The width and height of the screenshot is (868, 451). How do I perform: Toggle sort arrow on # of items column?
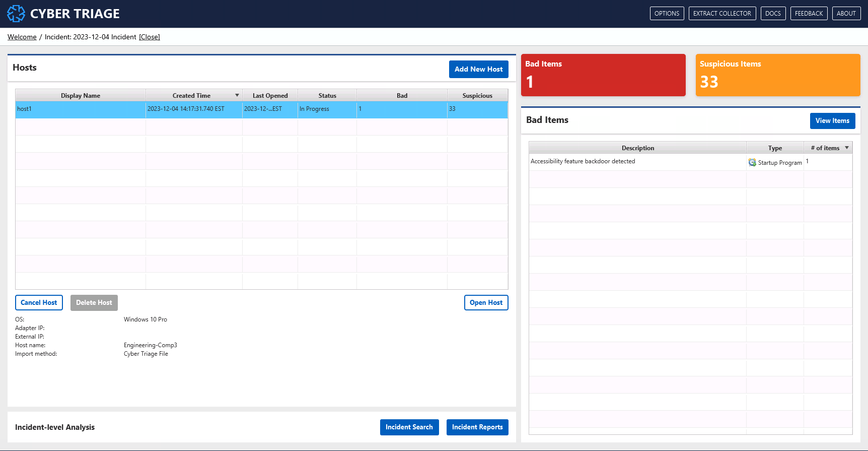tap(847, 148)
